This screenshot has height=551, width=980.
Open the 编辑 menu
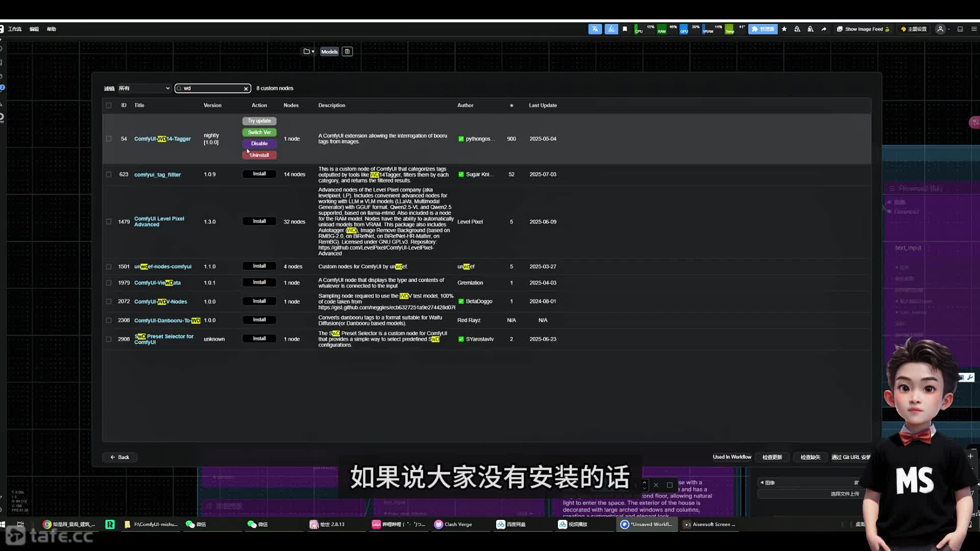[x=34, y=29]
